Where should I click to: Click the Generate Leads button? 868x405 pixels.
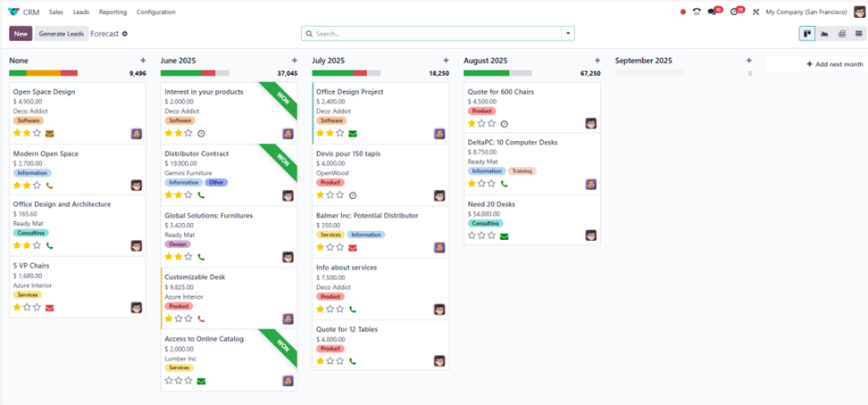pos(62,34)
